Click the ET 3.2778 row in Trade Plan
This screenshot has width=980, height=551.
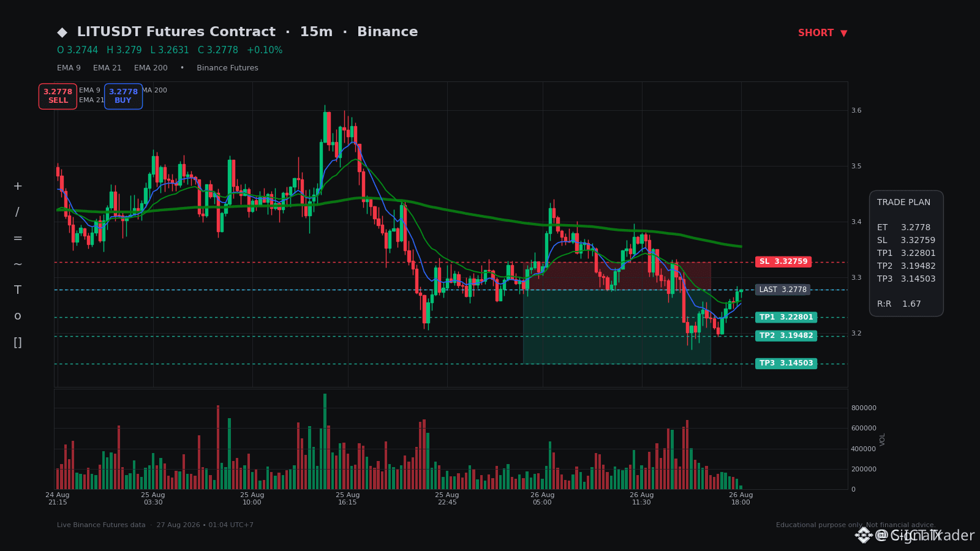pyautogui.click(x=903, y=228)
